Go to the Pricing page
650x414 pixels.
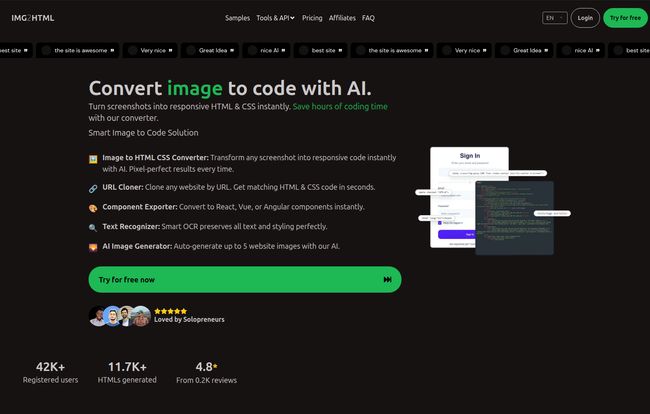312,18
